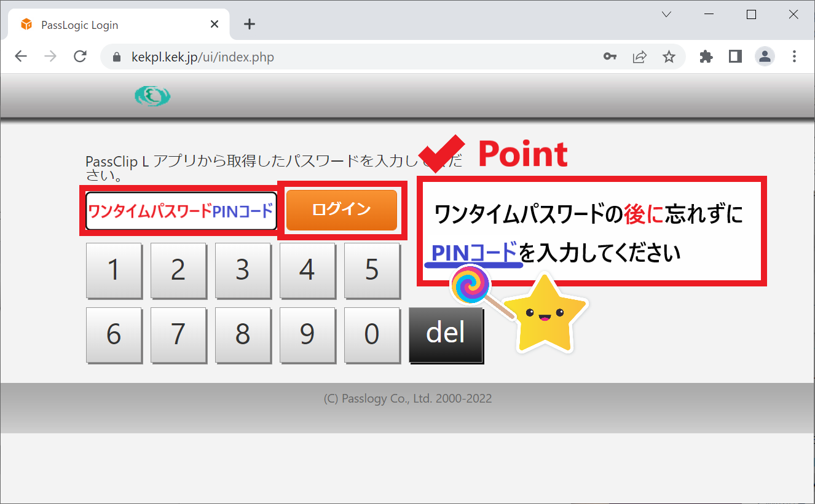The image size is (815, 504).
Task: Close the browser window
Action: tap(793, 15)
